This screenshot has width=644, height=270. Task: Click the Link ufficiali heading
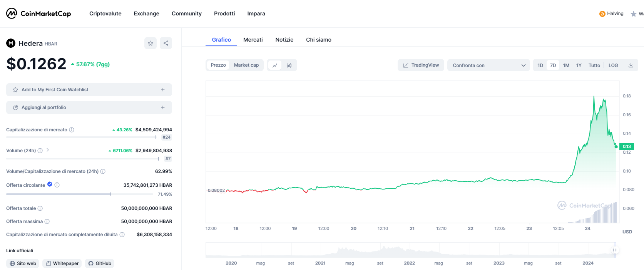tap(20, 251)
